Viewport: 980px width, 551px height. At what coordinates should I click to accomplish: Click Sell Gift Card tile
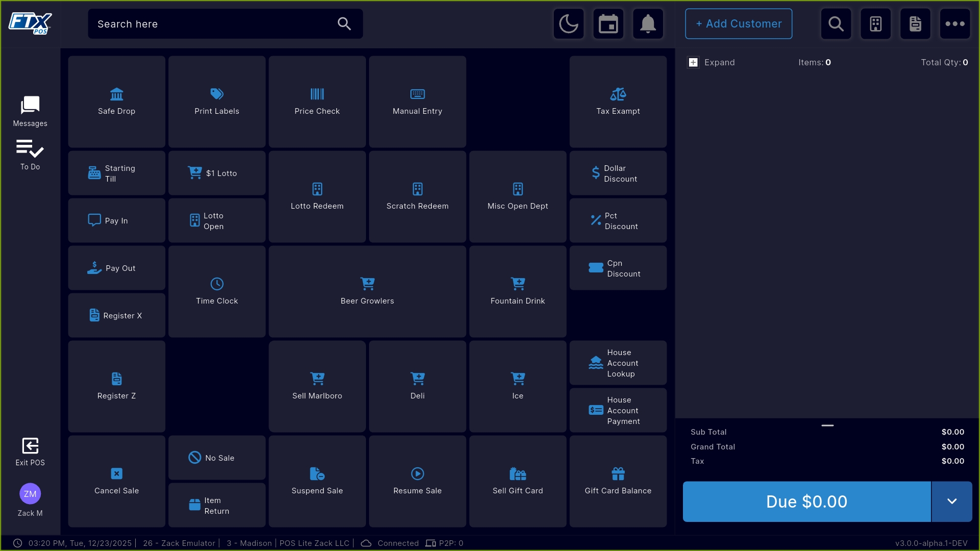pos(518,481)
